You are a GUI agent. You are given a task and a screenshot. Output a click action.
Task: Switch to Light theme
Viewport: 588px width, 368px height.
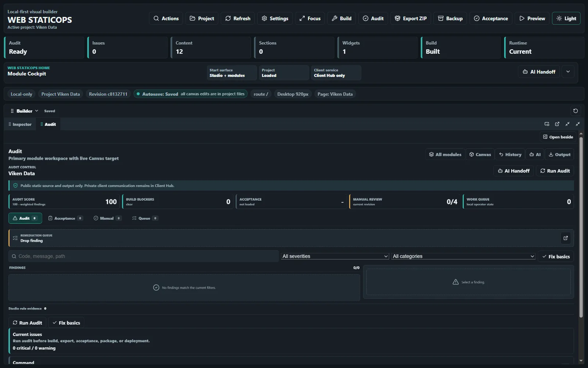click(566, 18)
